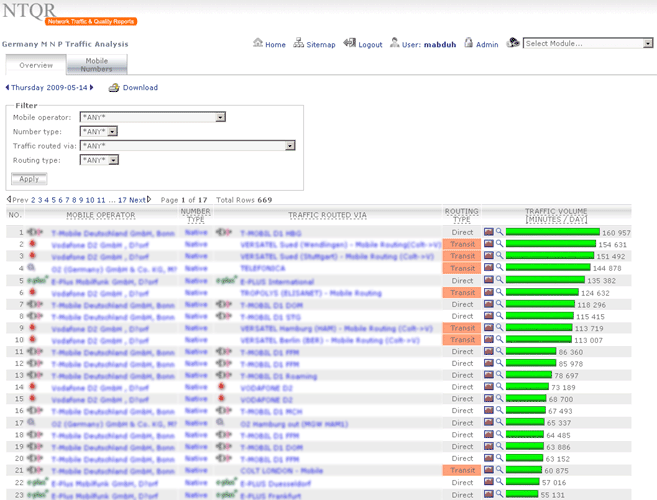Expand the Traffic routed via dropdown
This screenshot has height=500, width=657.
tap(290, 145)
